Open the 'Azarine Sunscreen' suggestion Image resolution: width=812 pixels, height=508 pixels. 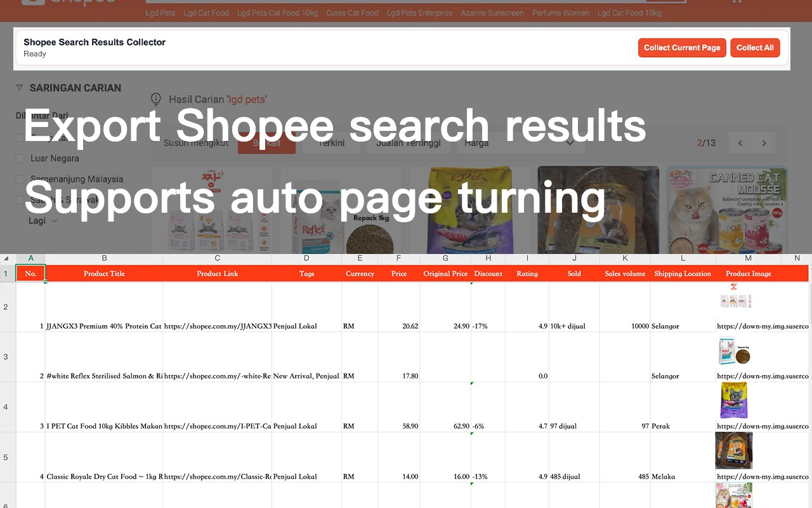tap(492, 13)
